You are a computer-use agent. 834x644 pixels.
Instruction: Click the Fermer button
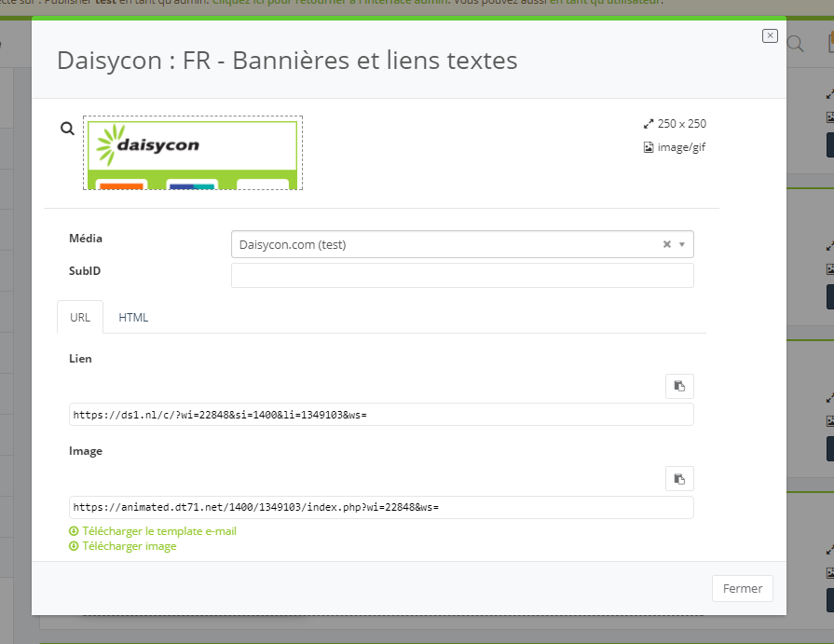[x=742, y=589]
